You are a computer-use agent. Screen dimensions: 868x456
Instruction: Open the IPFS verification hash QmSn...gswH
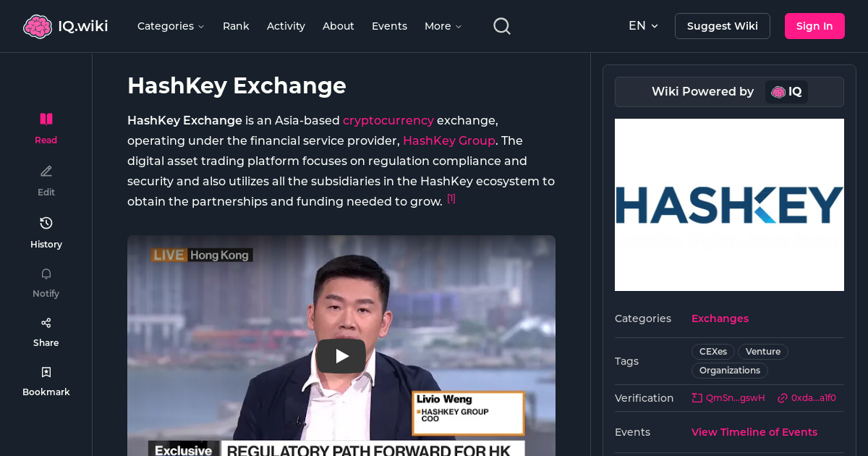[x=728, y=397]
